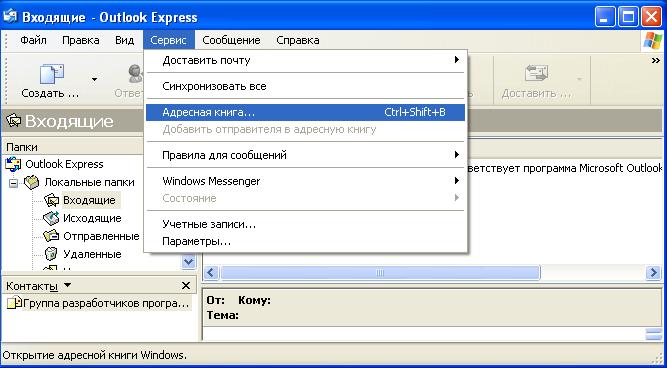Screen dimensions: 667x368
Task: Close the Контакты pane
Action: pyautogui.click(x=186, y=286)
